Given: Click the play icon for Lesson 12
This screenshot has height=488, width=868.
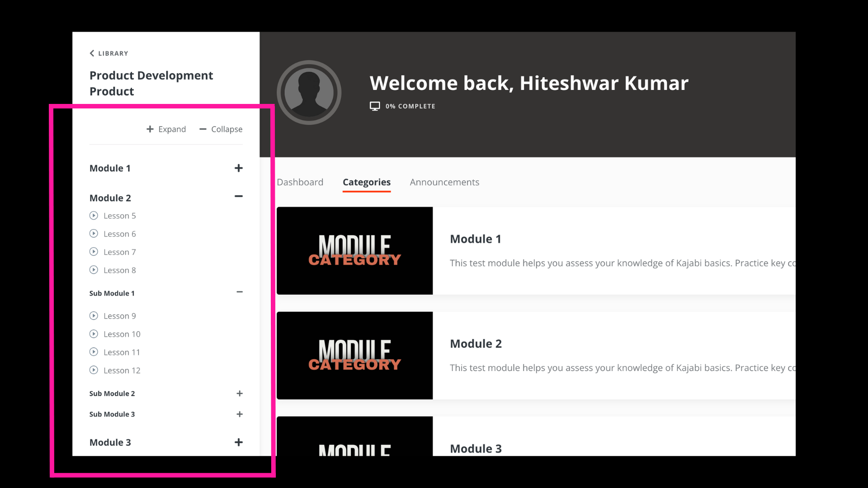Looking at the screenshot, I should tap(94, 370).
